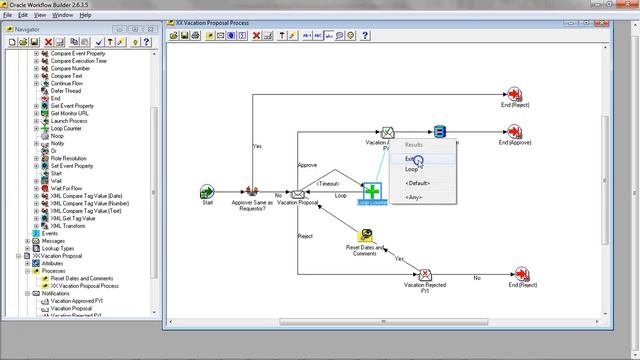Select 'XX Vacation Proposal Process' in tree
The image size is (640, 360).
[84, 286]
